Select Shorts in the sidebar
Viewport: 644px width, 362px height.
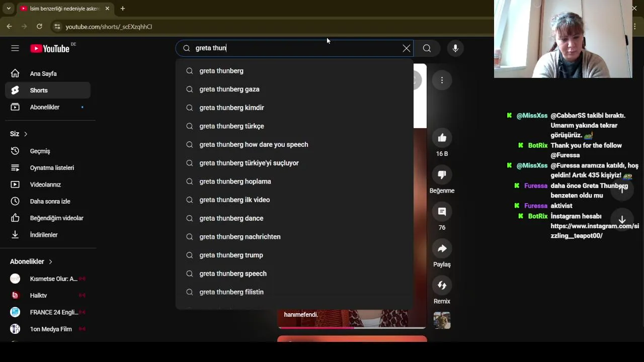[48, 90]
